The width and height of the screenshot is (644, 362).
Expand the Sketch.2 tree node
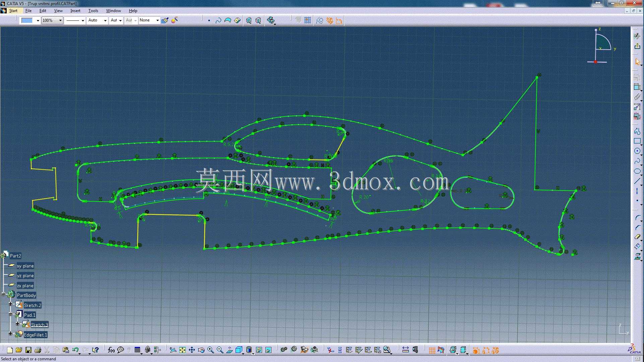(10, 304)
